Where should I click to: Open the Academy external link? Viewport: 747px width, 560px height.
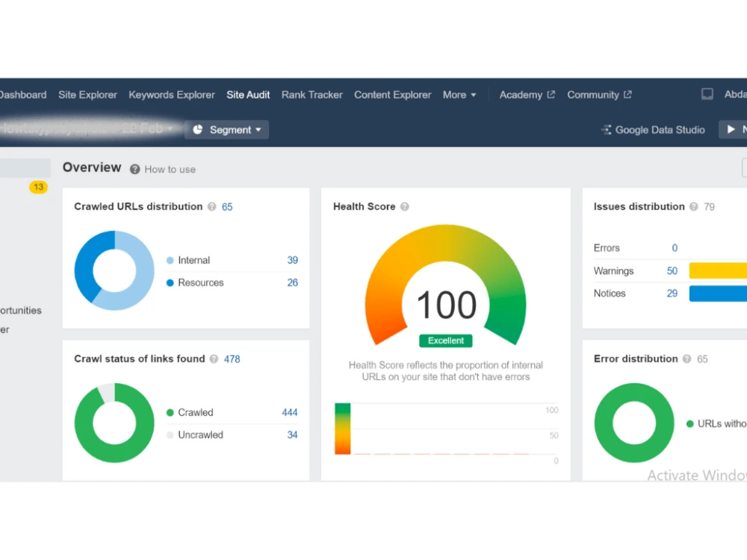click(527, 95)
